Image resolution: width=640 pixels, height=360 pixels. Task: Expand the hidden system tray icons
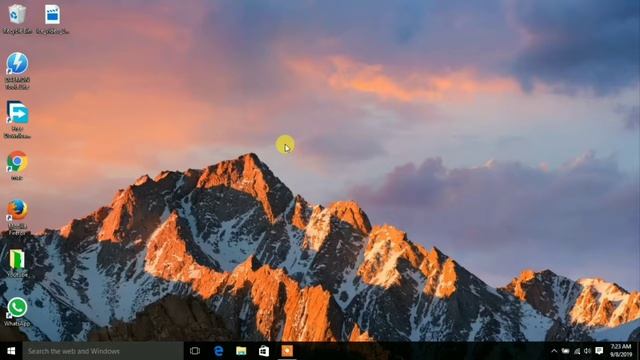click(554, 351)
